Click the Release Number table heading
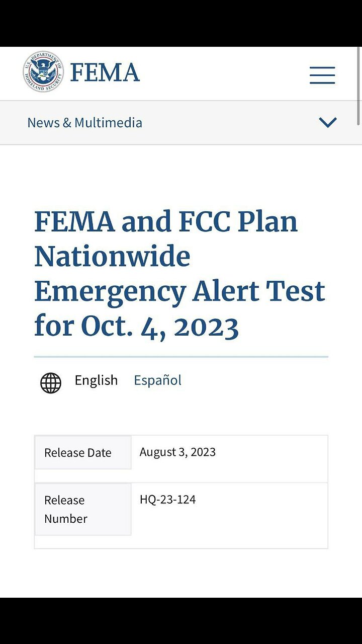The image size is (362, 644). click(65, 509)
